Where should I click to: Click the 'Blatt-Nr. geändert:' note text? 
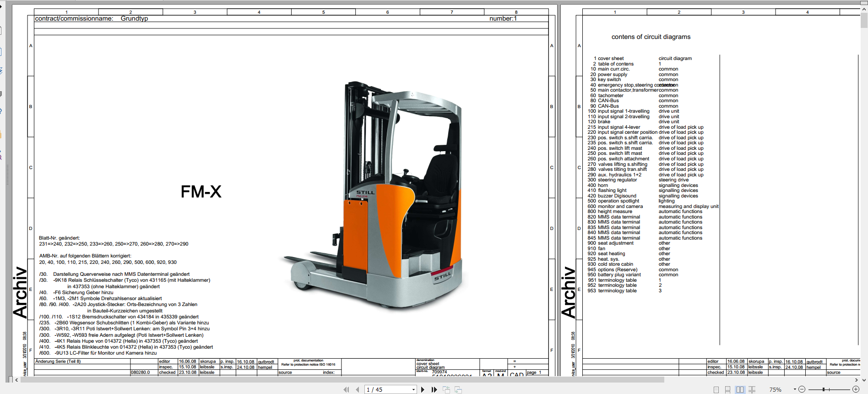point(60,238)
